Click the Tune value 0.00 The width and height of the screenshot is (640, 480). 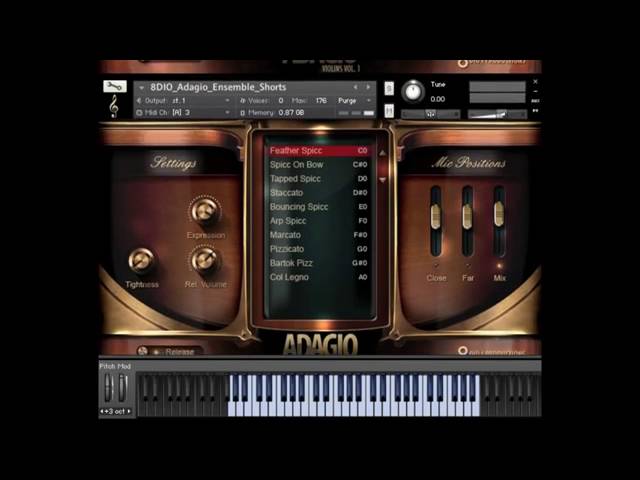coord(438,99)
